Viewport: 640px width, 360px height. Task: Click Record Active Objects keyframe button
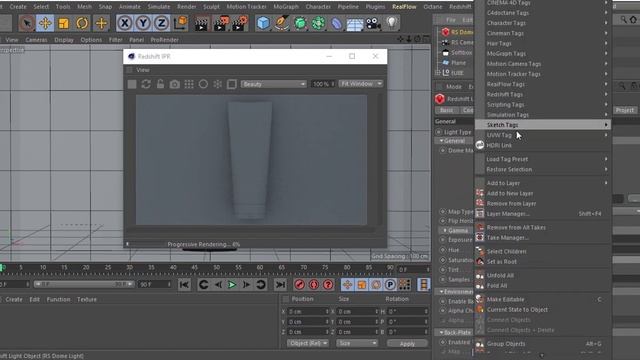tap(300, 285)
